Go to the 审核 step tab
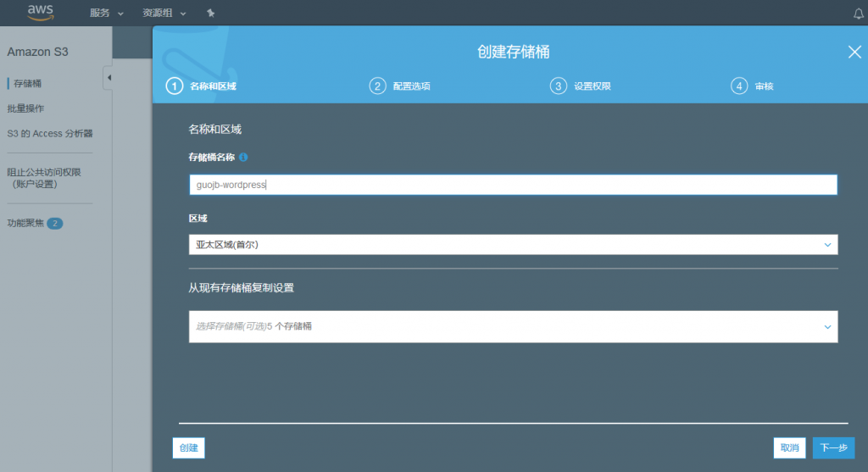 coord(764,86)
